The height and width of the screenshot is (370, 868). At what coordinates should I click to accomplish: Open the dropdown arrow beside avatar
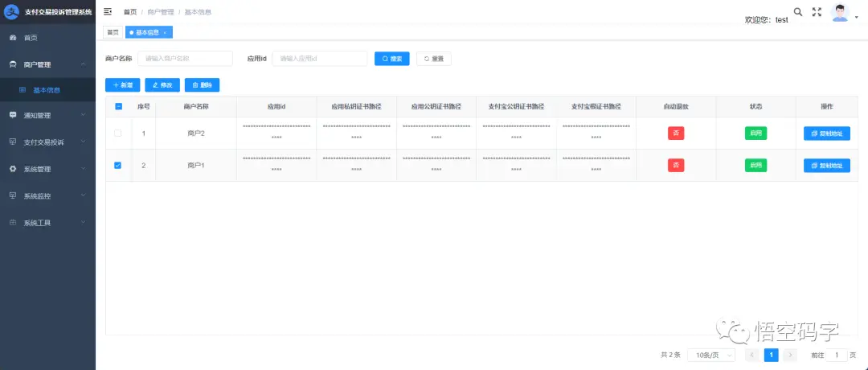[857, 17]
